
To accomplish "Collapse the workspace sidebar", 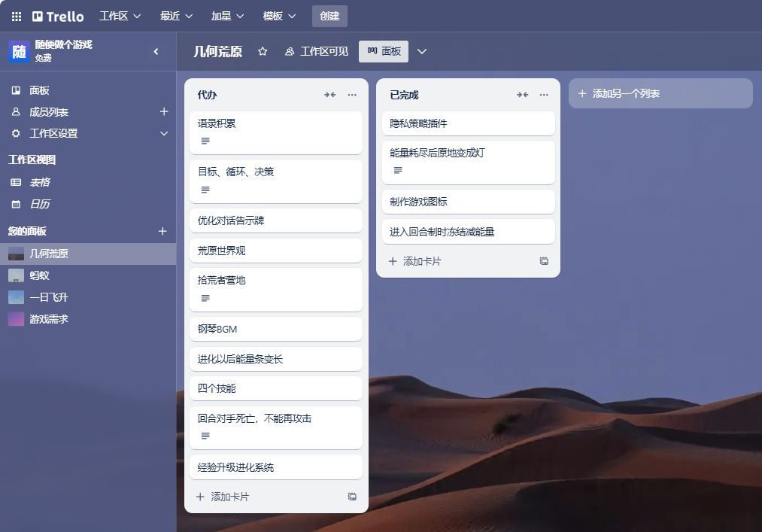I will coord(156,52).
